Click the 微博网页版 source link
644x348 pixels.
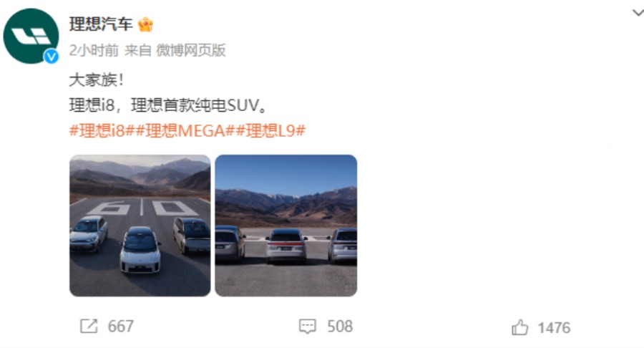click(x=191, y=51)
